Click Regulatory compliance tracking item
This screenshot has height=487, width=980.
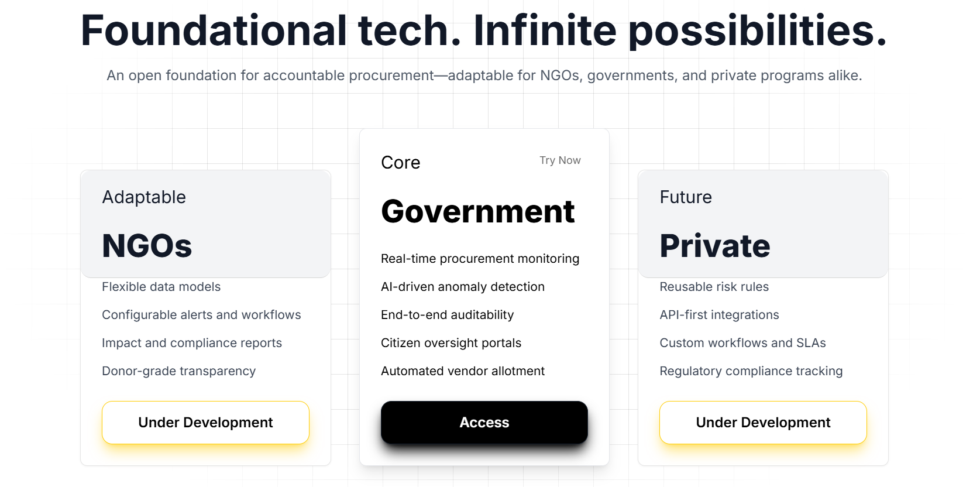click(x=751, y=371)
